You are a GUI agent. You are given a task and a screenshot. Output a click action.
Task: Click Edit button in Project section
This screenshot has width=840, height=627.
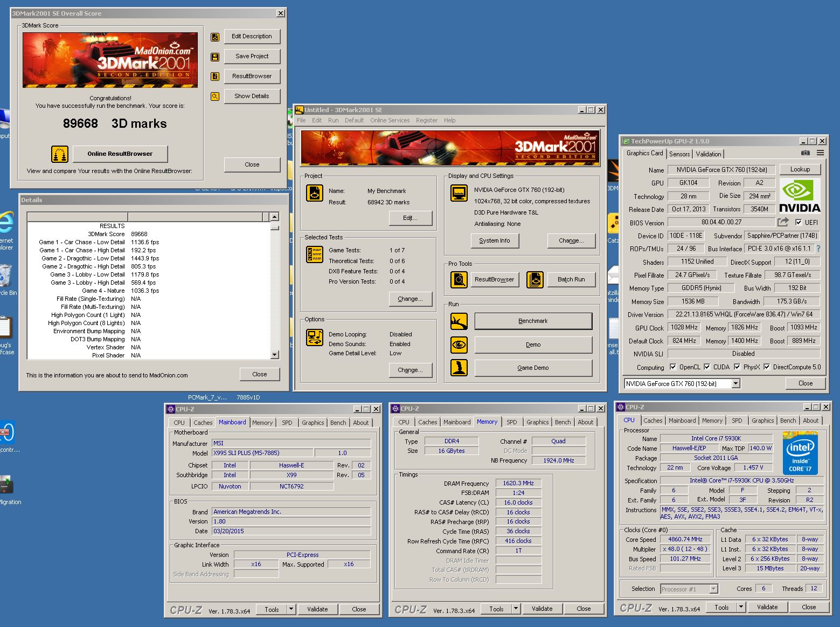coord(411,218)
